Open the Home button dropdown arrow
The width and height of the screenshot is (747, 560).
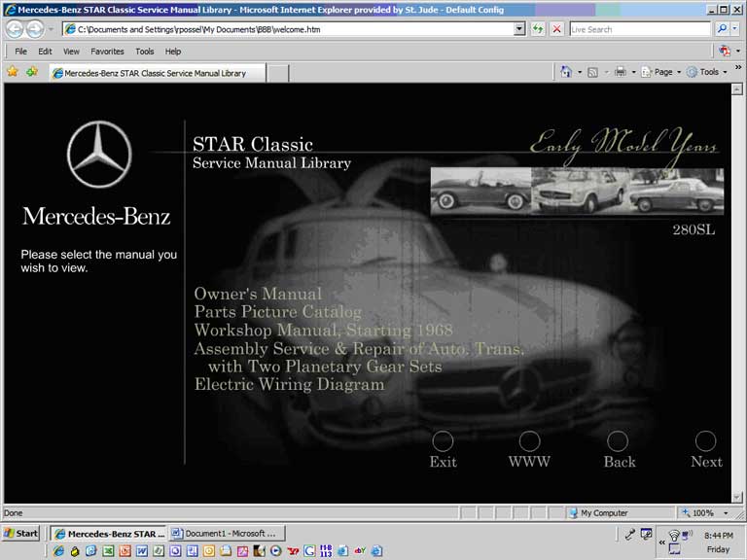tap(580, 72)
